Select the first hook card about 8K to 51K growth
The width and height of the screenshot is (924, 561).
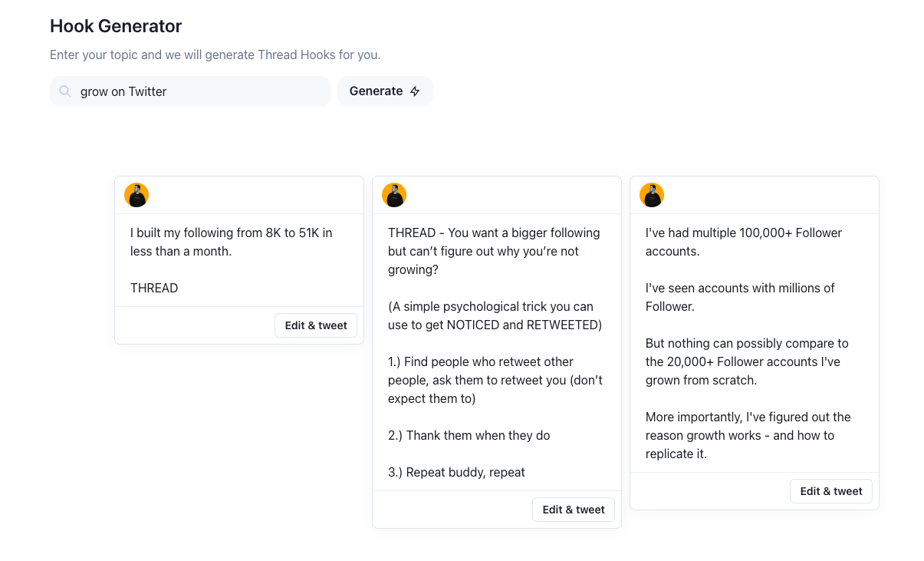tap(238, 260)
